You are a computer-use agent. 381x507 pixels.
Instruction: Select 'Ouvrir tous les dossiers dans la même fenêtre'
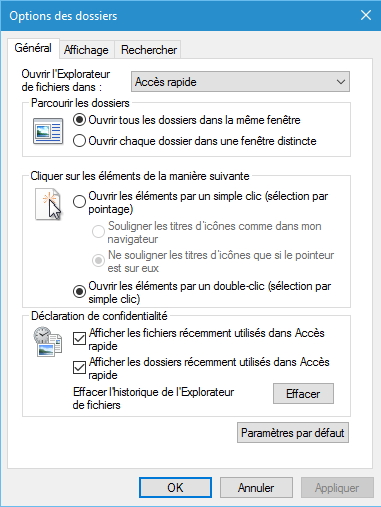coord(186,120)
